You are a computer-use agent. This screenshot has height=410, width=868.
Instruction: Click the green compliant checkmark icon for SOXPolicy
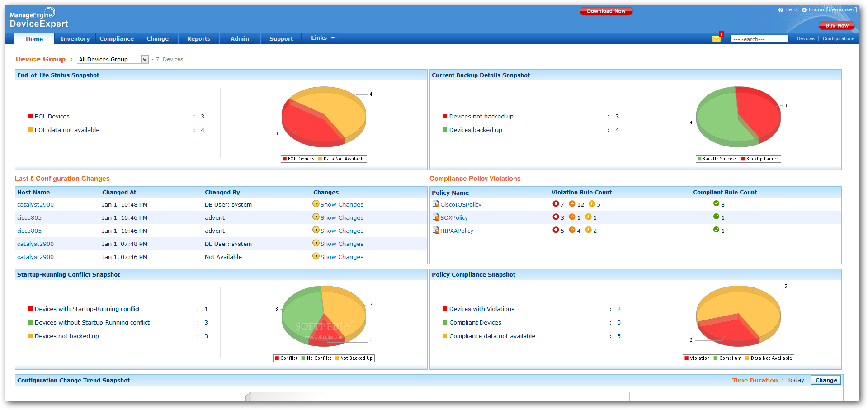tap(716, 217)
